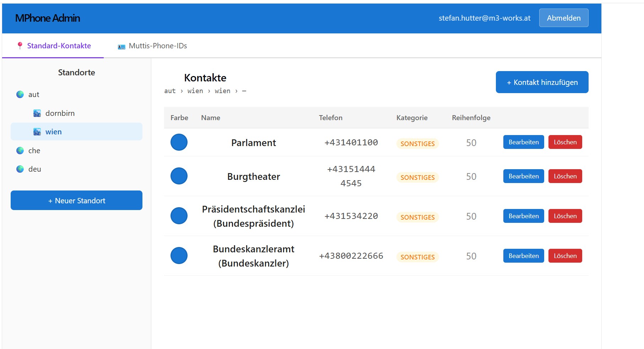Click the blue color circle for Parlament
This screenshot has height=349, width=644.
click(179, 142)
